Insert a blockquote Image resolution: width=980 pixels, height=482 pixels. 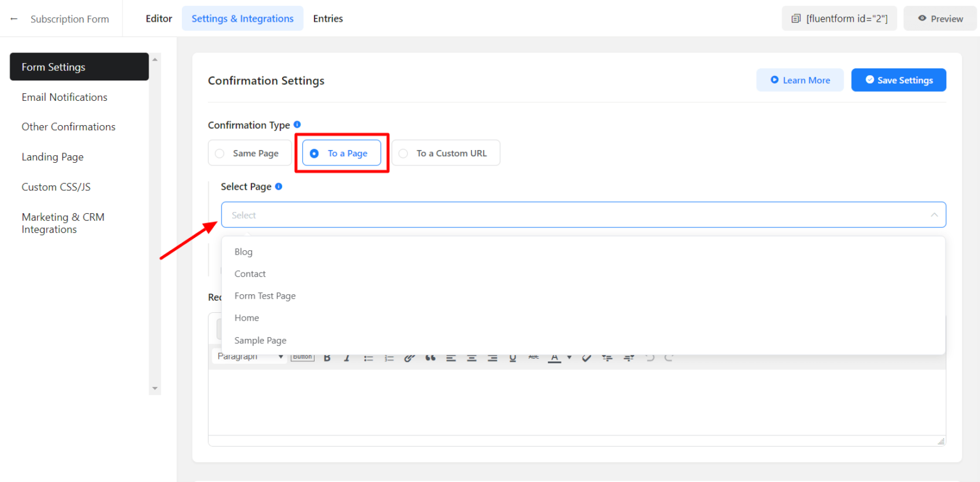click(429, 356)
